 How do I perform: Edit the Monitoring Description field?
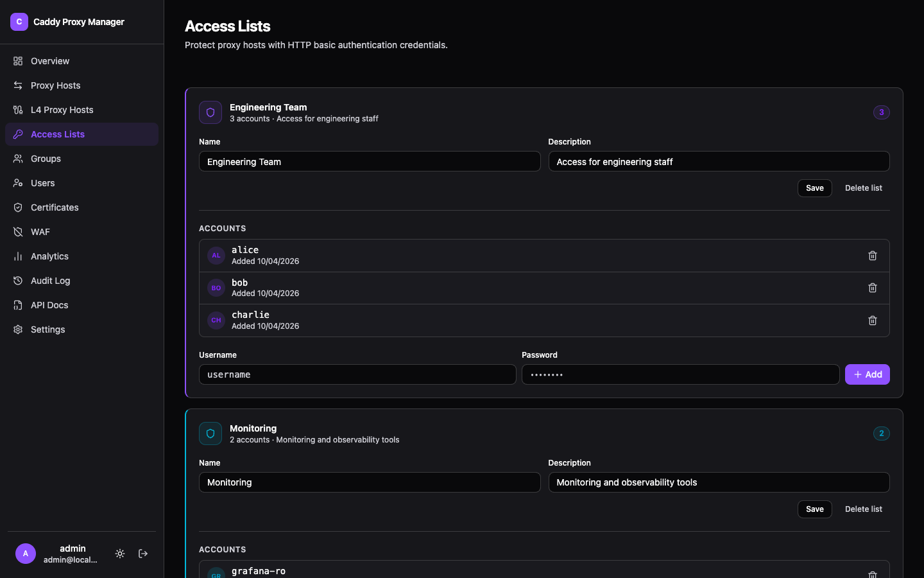click(719, 482)
